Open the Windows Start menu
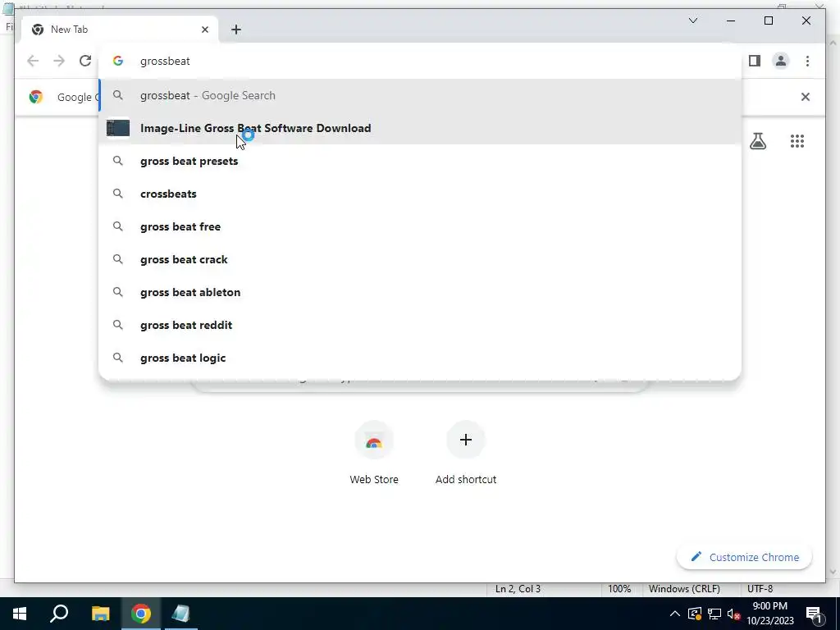The width and height of the screenshot is (840, 630). [20, 614]
